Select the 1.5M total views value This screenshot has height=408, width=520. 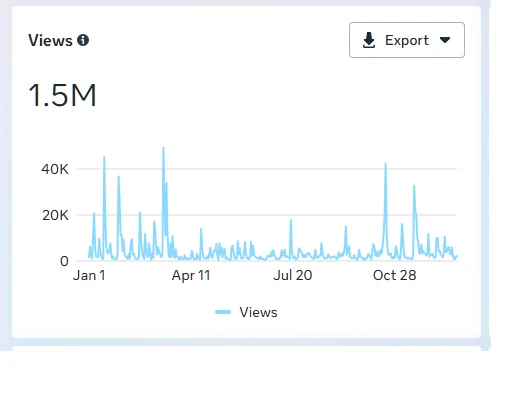63,95
